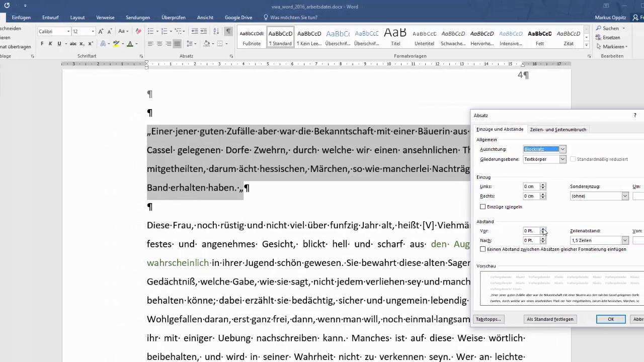Toggle the paragraph marks (¶) display
644x362 pixels.
[x=228, y=31]
